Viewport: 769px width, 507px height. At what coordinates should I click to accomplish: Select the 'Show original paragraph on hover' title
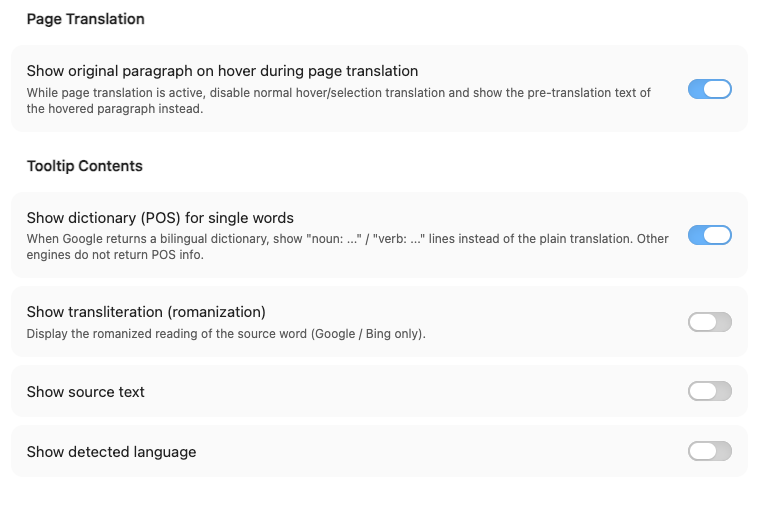222,71
